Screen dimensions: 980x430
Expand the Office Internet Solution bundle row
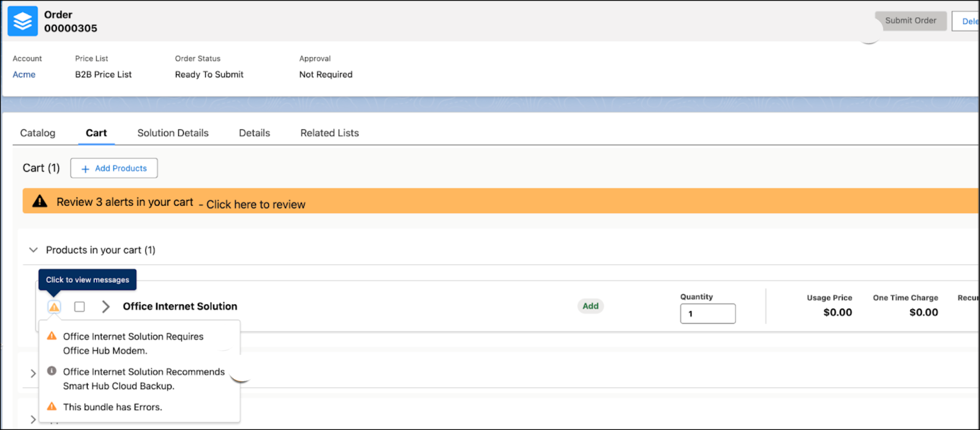click(x=105, y=306)
